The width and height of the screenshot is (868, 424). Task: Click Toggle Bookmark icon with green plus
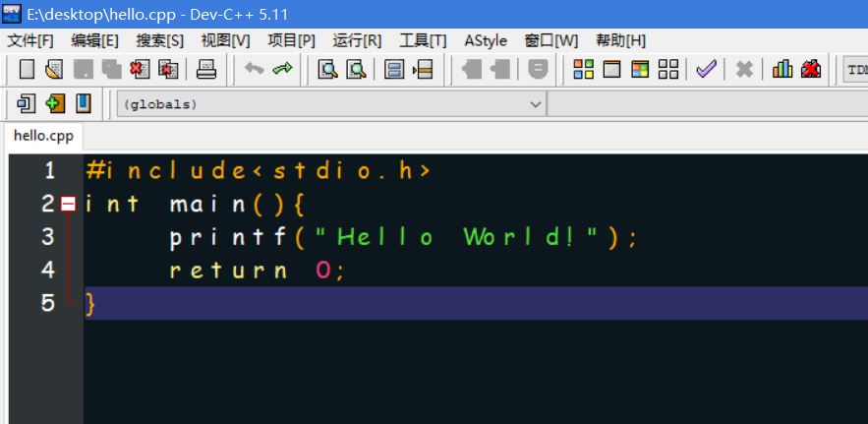pos(55,103)
